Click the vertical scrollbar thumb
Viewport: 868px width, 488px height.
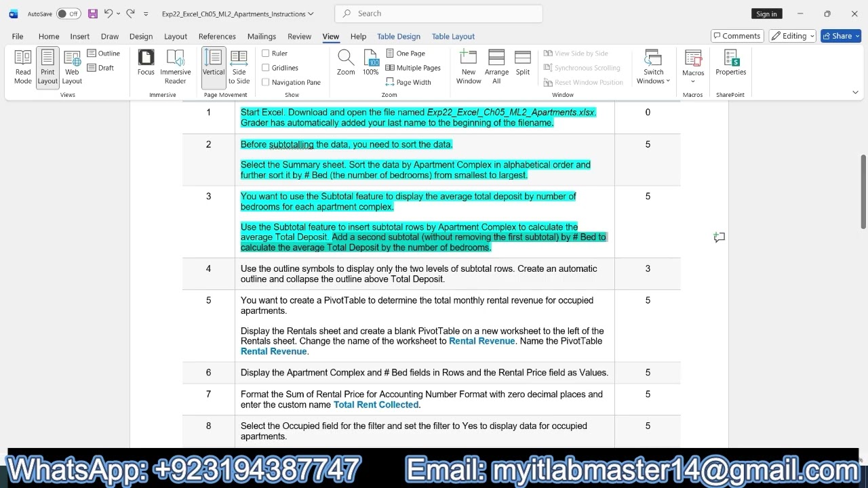[863, 192]
